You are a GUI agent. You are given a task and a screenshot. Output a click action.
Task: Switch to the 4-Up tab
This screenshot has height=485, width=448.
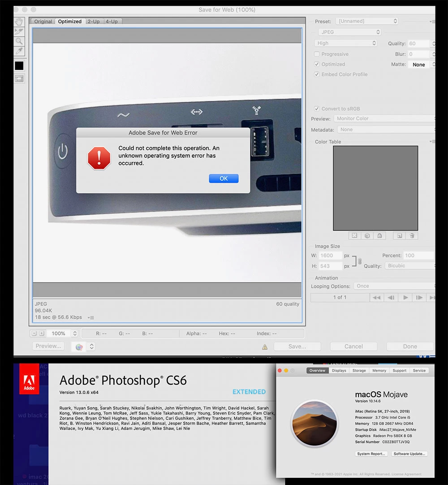pos(112,22)
